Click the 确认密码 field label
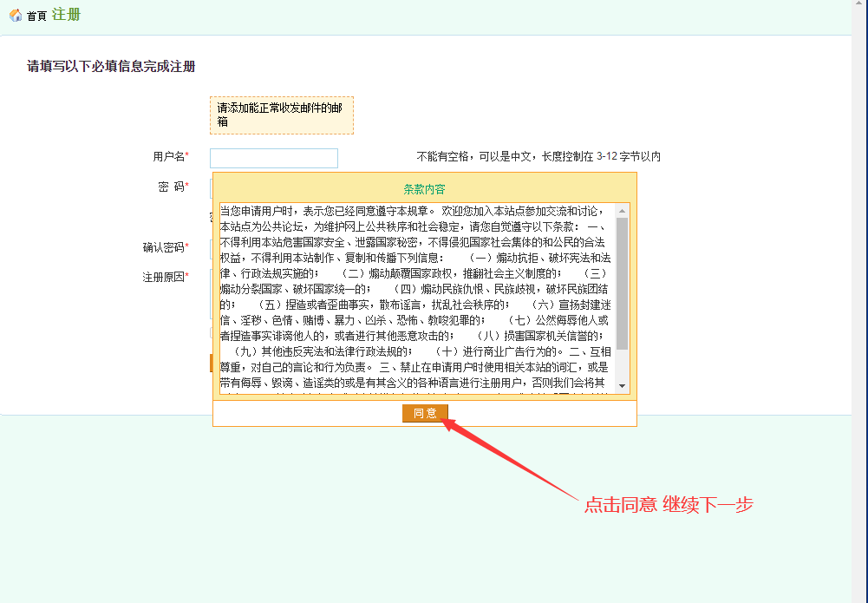The width and height of the screenshot is (868, 603). click(163, 247)
